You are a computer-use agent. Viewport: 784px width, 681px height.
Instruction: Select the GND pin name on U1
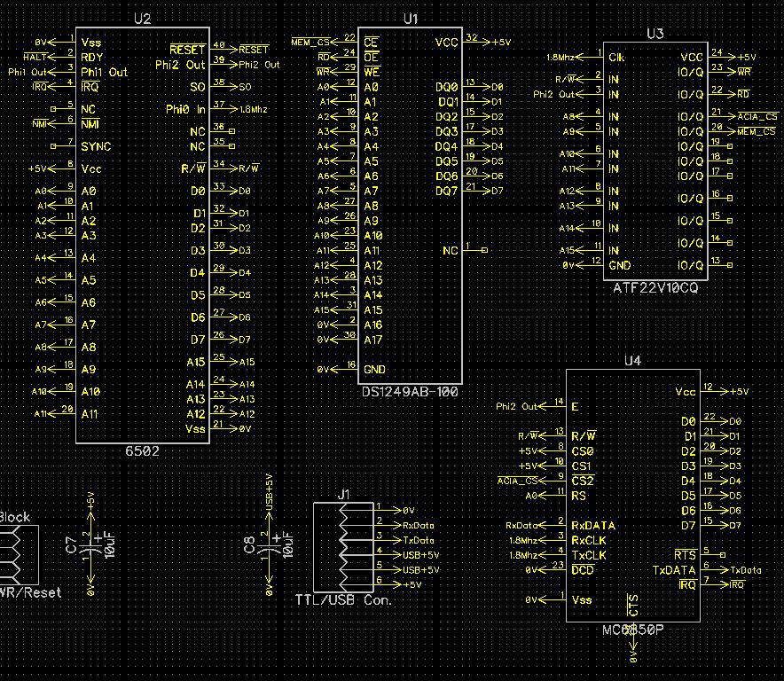pos(375,369)
